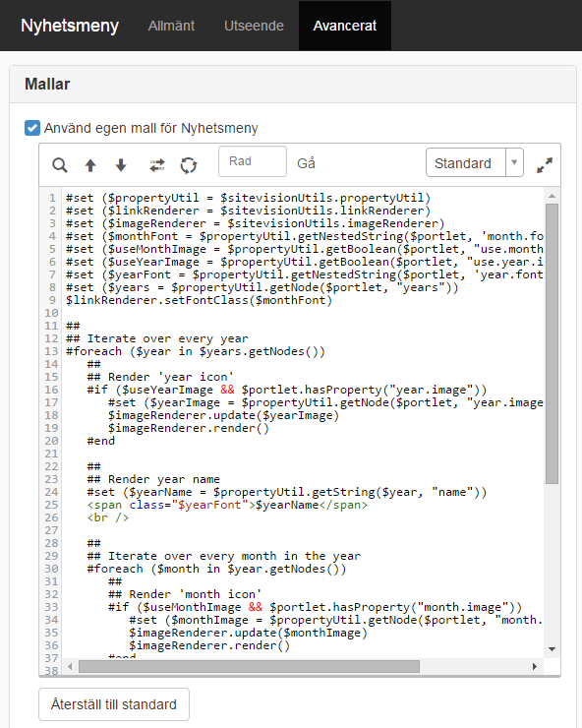
Task: Jump to previous match with up arrow
Action: 90,165
